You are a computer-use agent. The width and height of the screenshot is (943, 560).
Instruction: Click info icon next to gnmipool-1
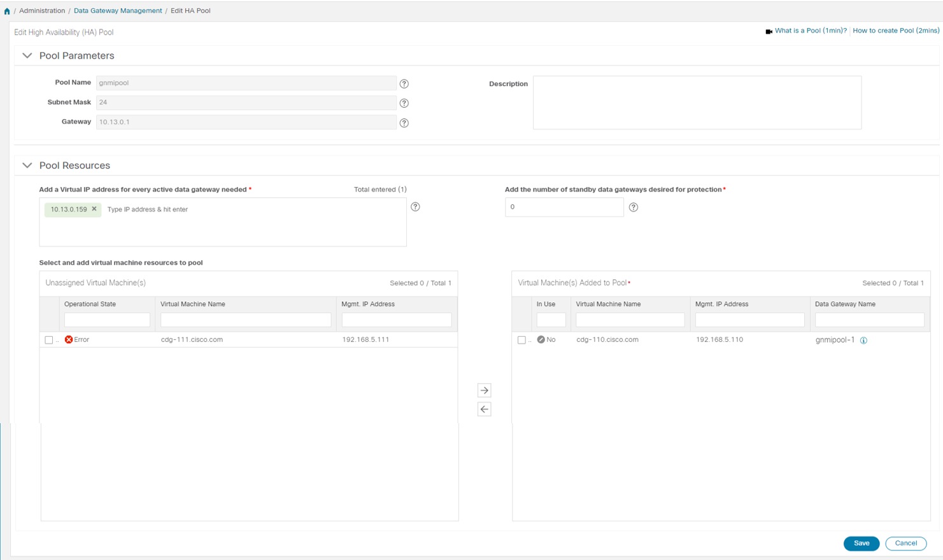tap(863, 340)
